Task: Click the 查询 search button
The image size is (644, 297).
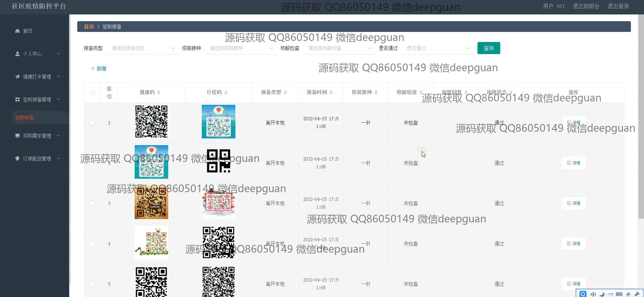Action: tap(489, 48)
